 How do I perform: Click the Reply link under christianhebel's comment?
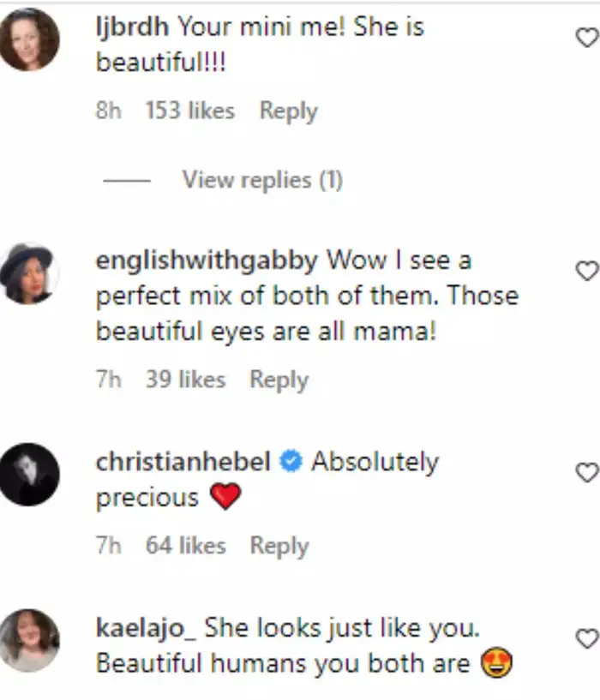coord(280,545)
